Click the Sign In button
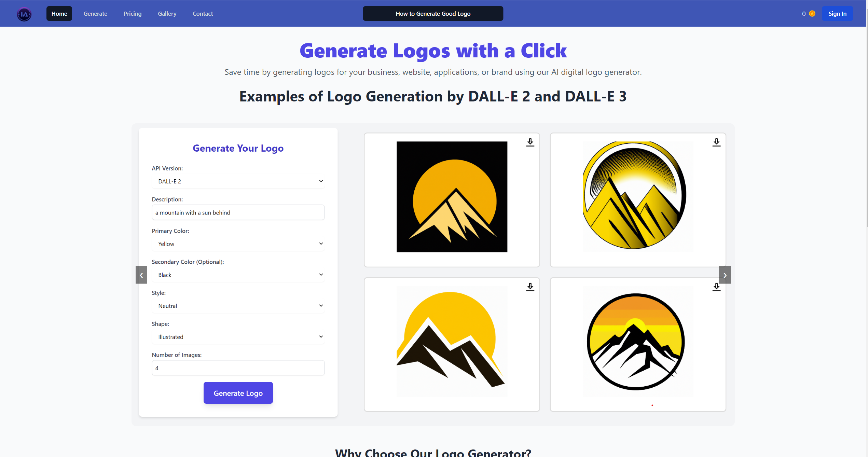Viewport: 868px width, 457px height. [x=837, y=14]
